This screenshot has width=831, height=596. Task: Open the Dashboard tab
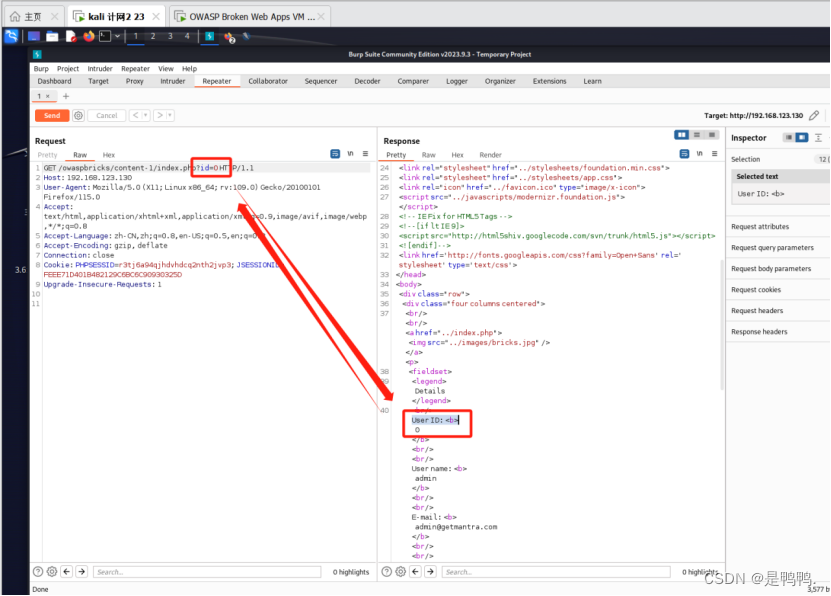pos(54,81)
